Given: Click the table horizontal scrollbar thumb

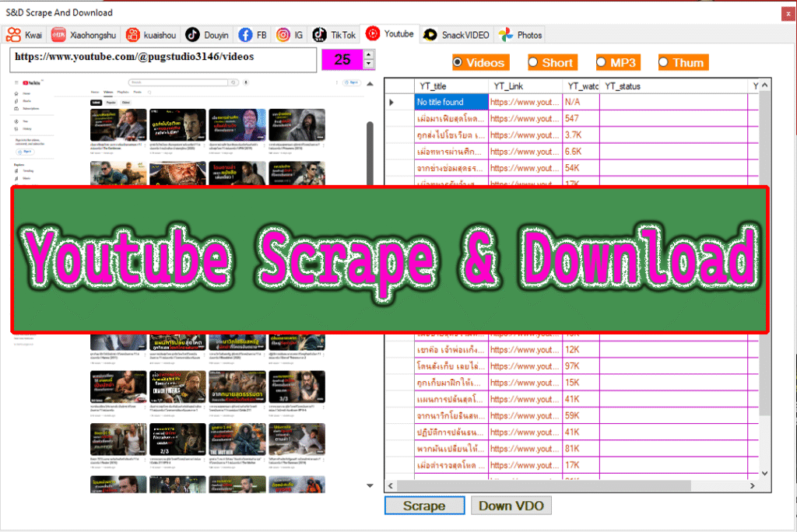Looking at the screenshot, I should pos(544,486).
